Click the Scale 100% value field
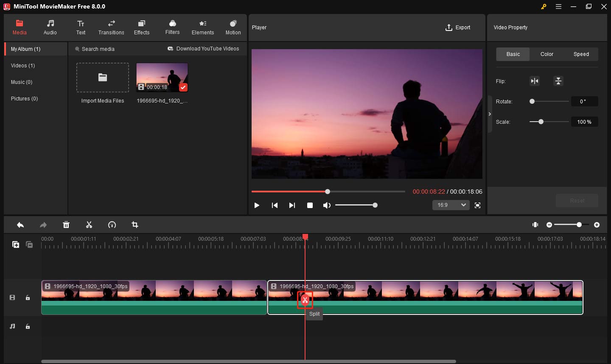 coord(584,122)
